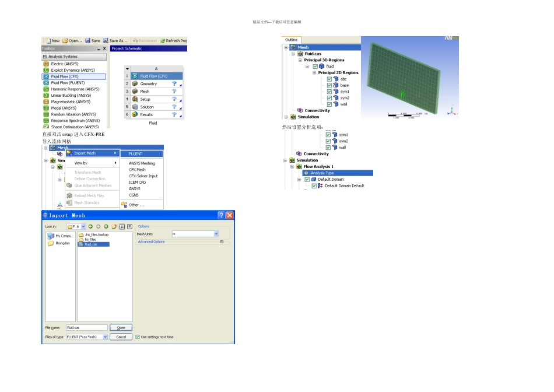Toggle sym2 checkbox in upper Outline tree
The height and width of the screenshot is (392, 554).
[329, 98]
